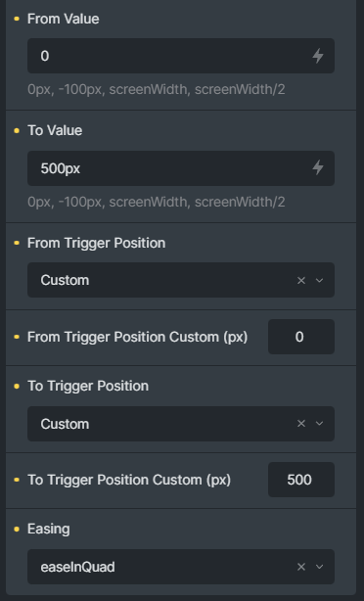The width and height of the screenshot is (364, 601).
Task: Click yellow dot beside From Value label
Action: [17, 19]
